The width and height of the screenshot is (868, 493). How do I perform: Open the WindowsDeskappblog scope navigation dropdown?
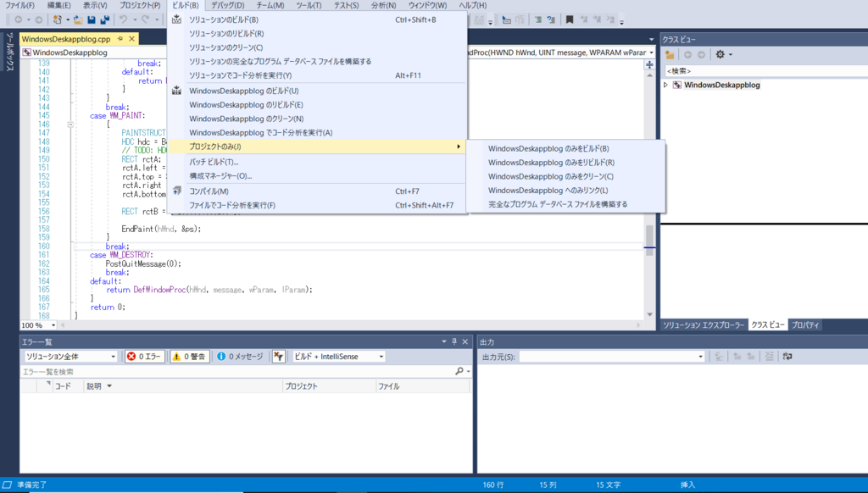[x=94, y=53]
